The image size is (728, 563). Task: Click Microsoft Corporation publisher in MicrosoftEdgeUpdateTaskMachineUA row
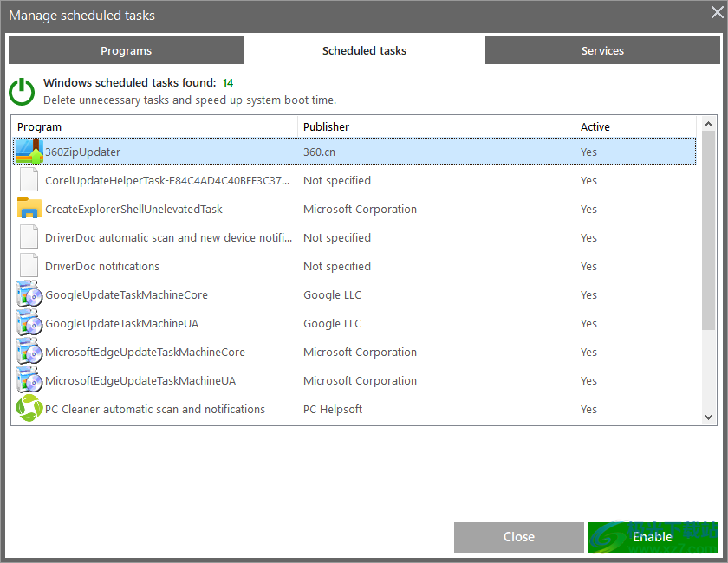click(x=360, y=380)
